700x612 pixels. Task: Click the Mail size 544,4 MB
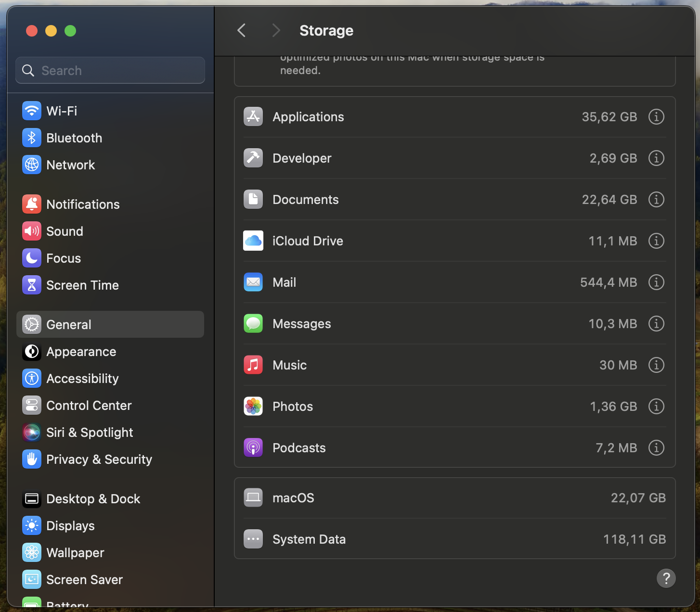pos(609,282)
